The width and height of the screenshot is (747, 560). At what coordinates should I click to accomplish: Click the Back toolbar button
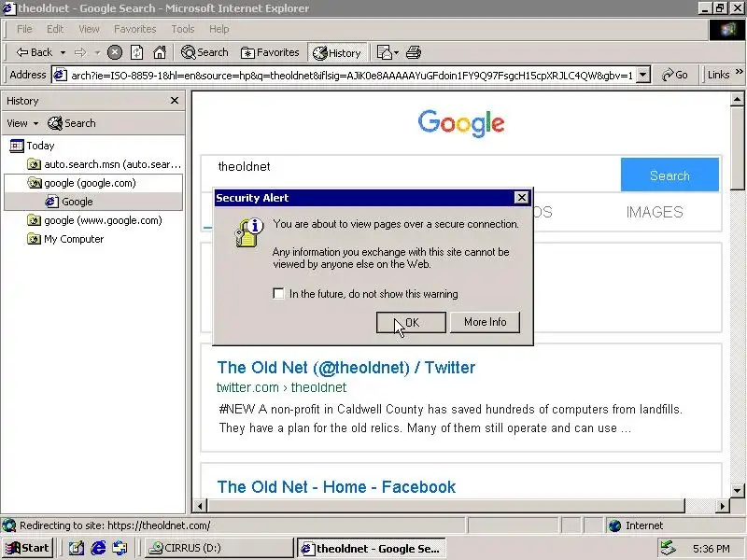34,52
